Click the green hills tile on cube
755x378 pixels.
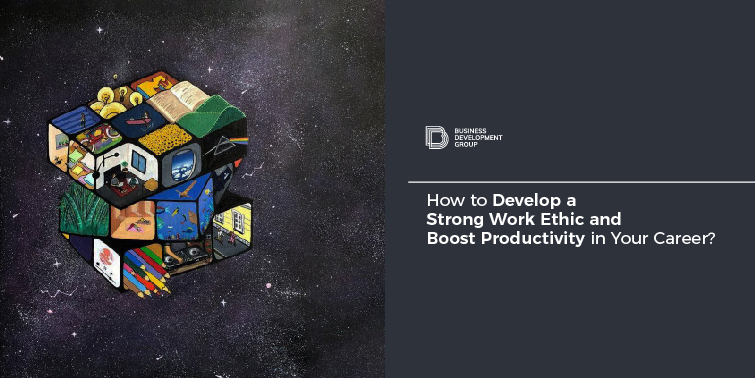[x=213, y=118]
